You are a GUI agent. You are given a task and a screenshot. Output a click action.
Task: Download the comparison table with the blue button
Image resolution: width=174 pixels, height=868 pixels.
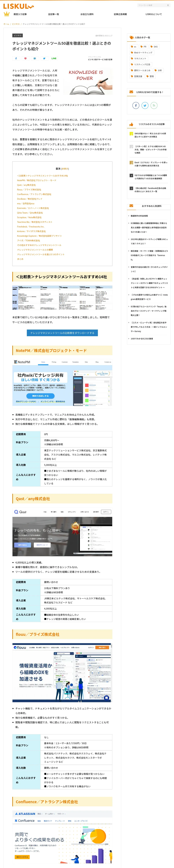click(x=62, y=333)
